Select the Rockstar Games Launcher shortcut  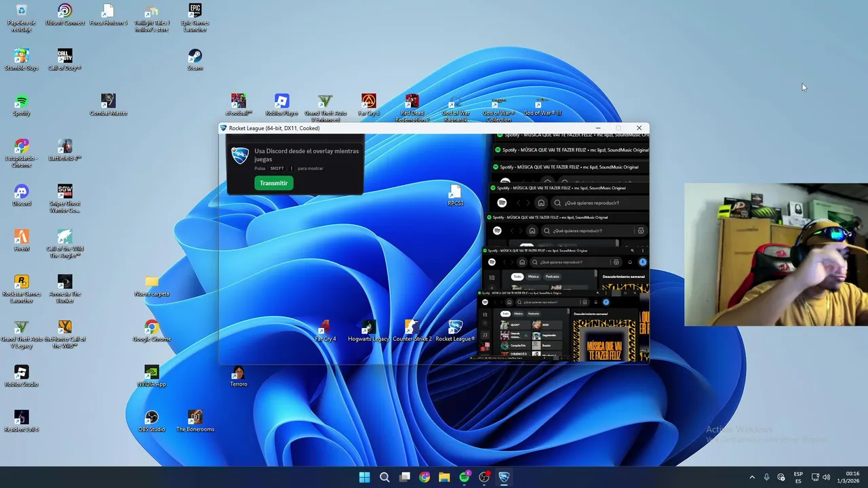tap(21, 288)
